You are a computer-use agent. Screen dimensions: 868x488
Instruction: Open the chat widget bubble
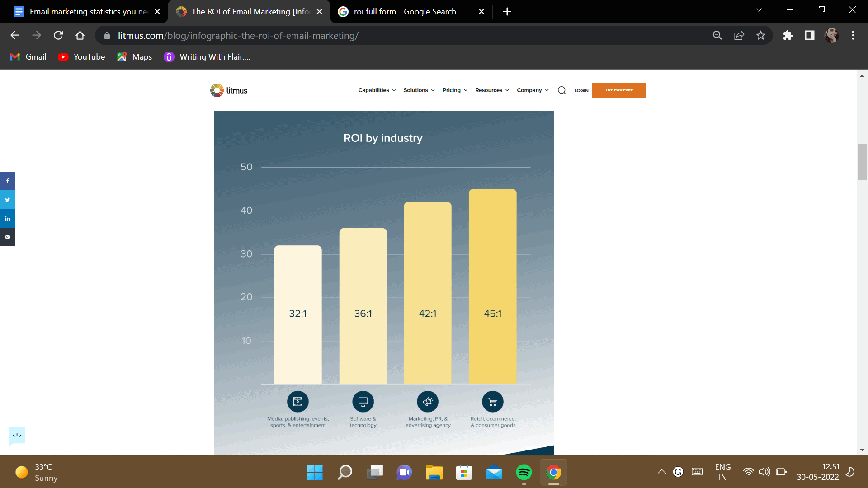[17, 436]
